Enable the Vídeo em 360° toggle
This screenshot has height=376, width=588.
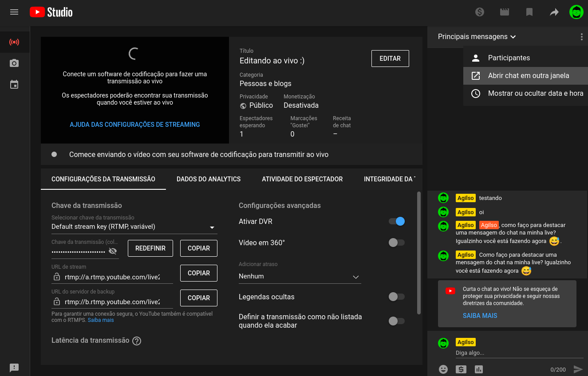pos(397,243)
